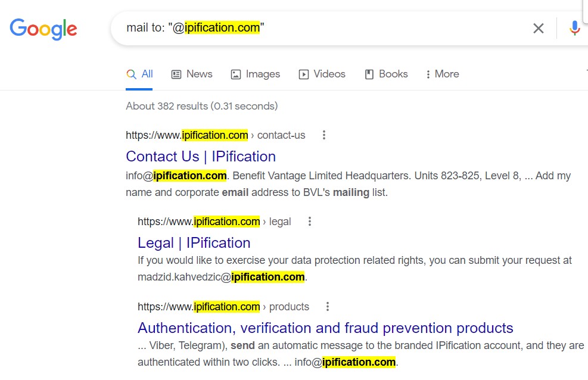Open Authentication, verification and fraud prevention products
This screenshot has height=380, width=588.
click(x=325, y=328)
